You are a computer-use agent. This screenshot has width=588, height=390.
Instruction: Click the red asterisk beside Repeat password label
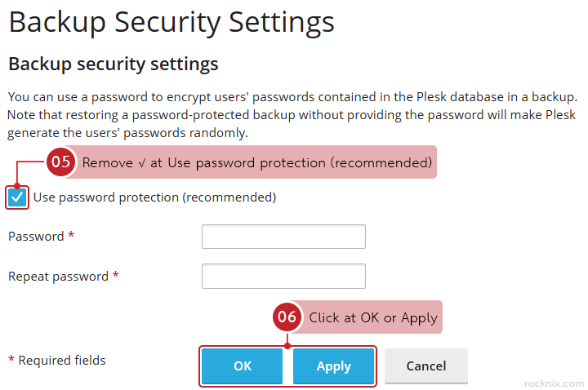115,277
